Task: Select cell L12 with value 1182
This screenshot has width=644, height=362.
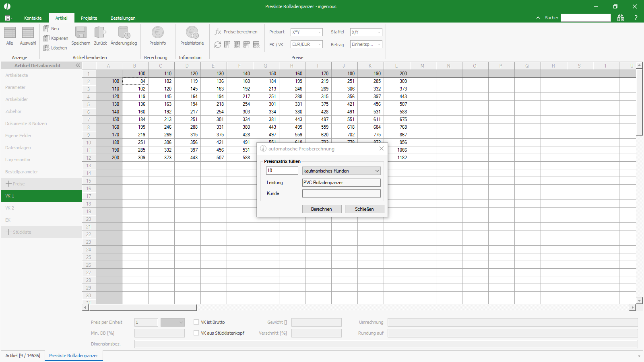Action: click(397, 158)
